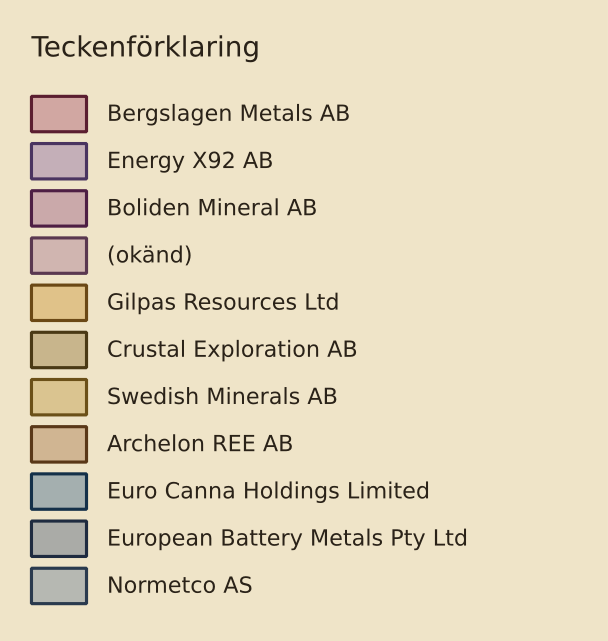Viewport: 608px width, 641px height.
Task: Click the Swedish Minerals AB swatch
Action: [59, 397]
